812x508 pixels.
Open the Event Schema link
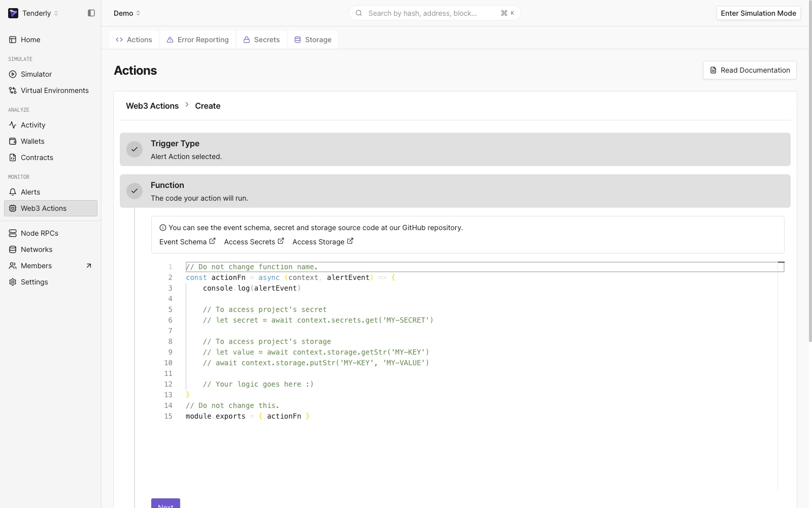pyautogui.click(x=187, y=242)
